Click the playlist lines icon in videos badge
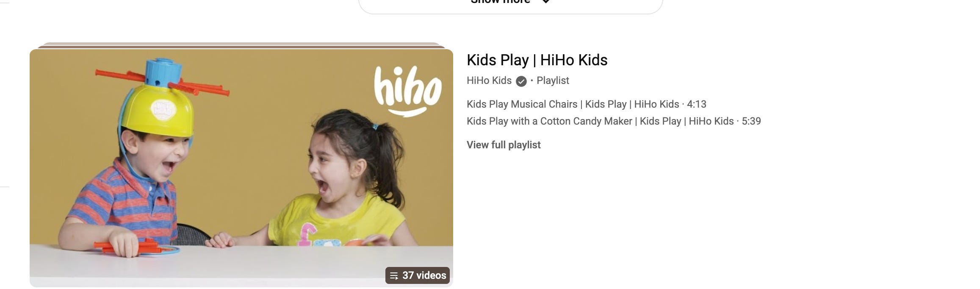 click(394, 276)
